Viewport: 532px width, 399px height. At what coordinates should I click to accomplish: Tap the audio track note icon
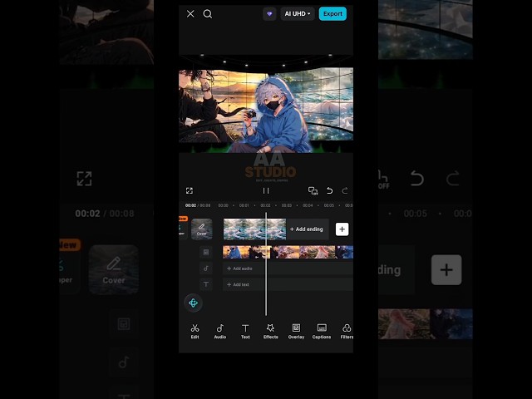[206, 268]
